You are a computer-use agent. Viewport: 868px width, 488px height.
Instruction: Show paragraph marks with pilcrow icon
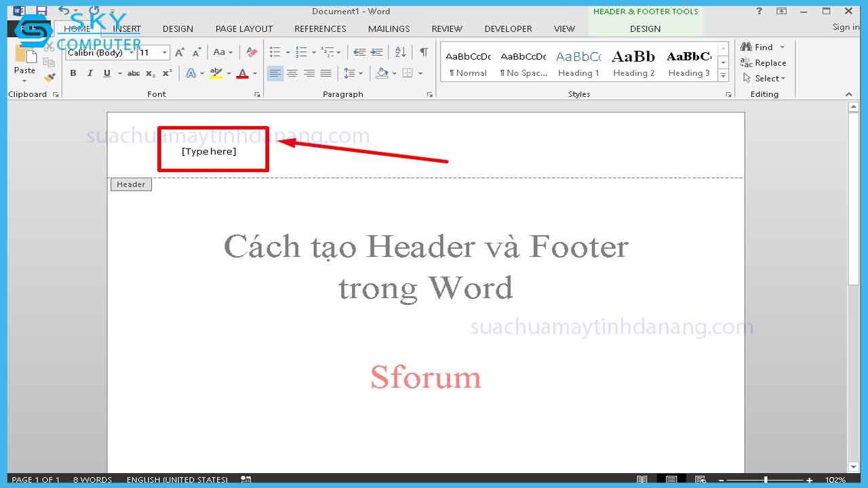pyautogui.click(x=423, y=52)
